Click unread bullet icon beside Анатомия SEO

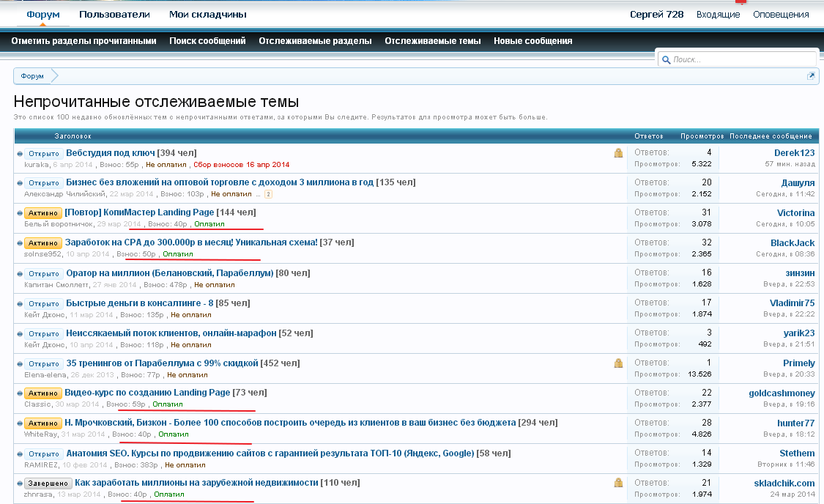coord(20,453)
